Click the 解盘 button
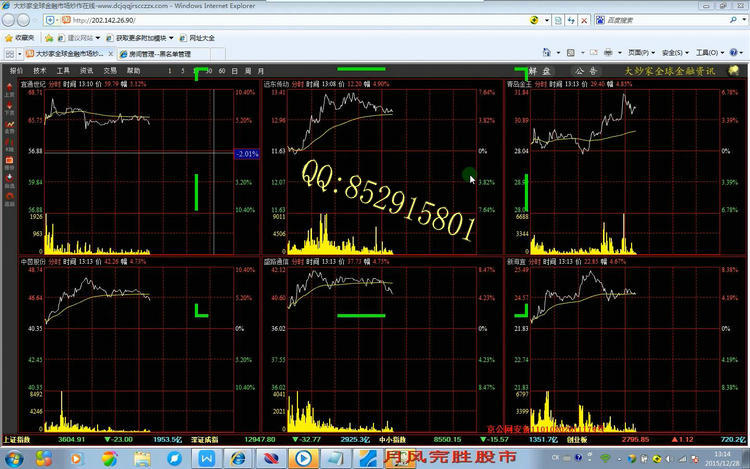 [540, 71]
